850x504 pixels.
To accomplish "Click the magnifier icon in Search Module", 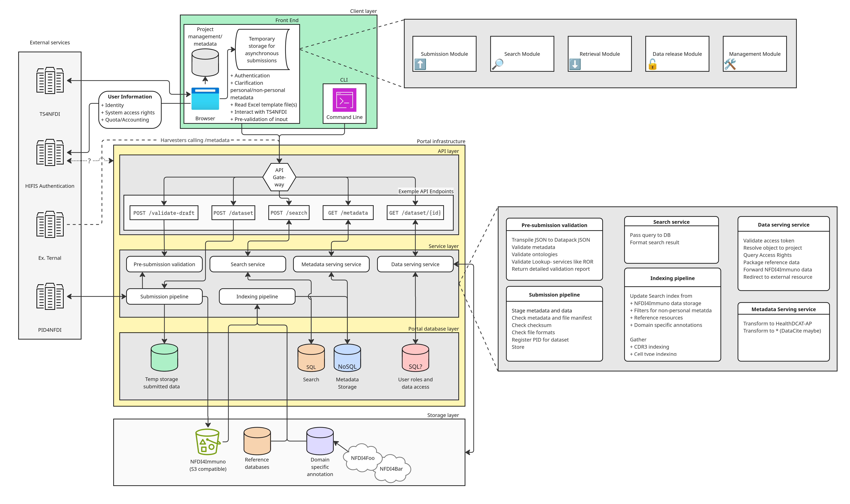I will point(498,64).
